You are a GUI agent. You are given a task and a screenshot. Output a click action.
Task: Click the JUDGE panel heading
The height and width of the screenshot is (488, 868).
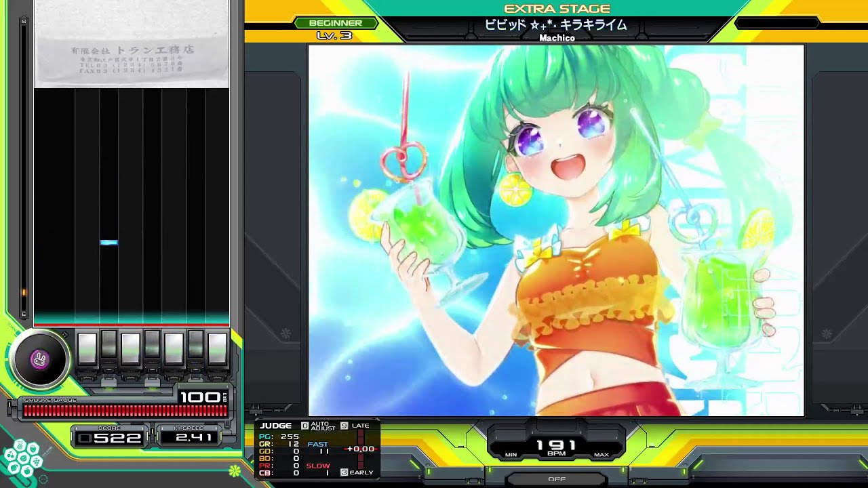click(275, 426)
